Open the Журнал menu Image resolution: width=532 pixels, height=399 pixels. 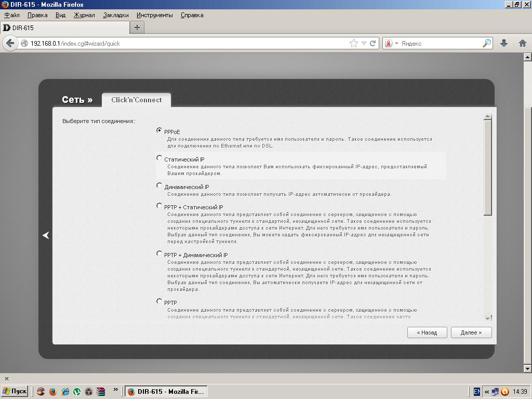84,15
